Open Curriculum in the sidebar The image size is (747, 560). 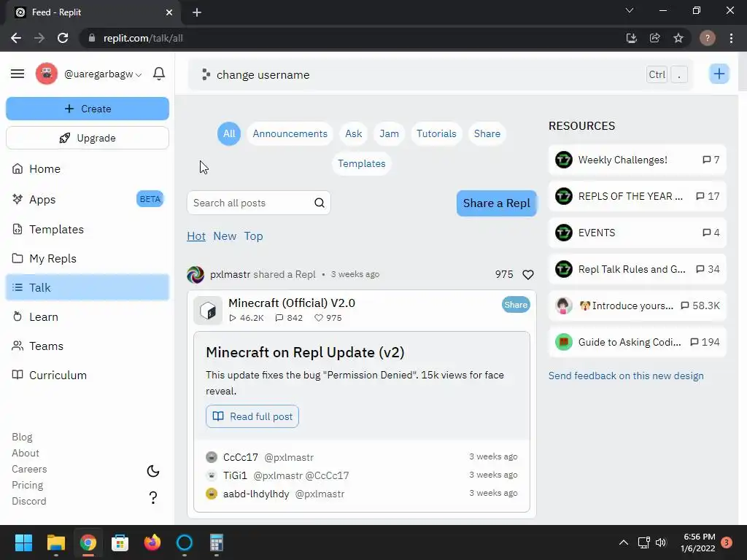click(x=88, y=376)
